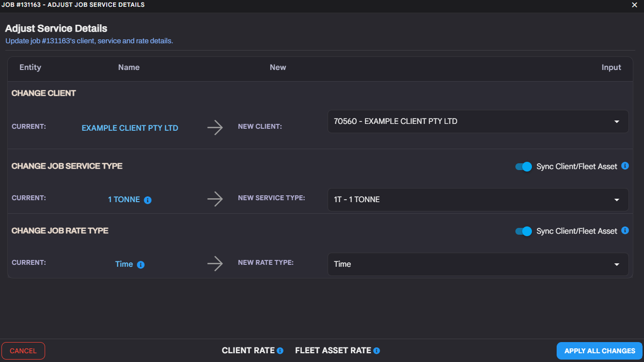Click Apply All Changes button
644x362 pixels.
[599, 351]
